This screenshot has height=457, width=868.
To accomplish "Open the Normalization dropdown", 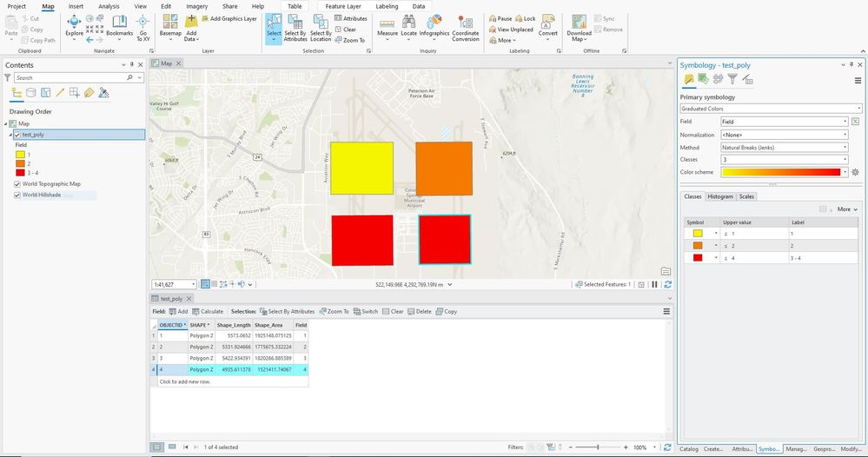I will [785, 135].
